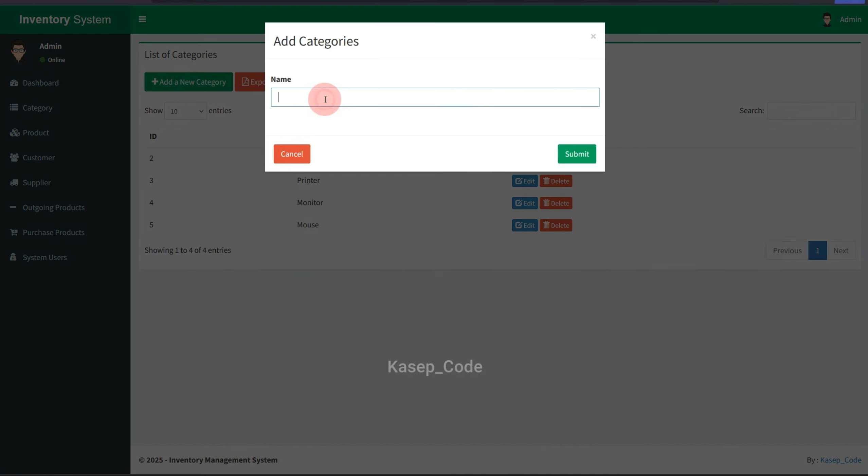Viewport: 868px width, 476px height.
Task: Edit the Monitor category
Action: click(525, 203)
